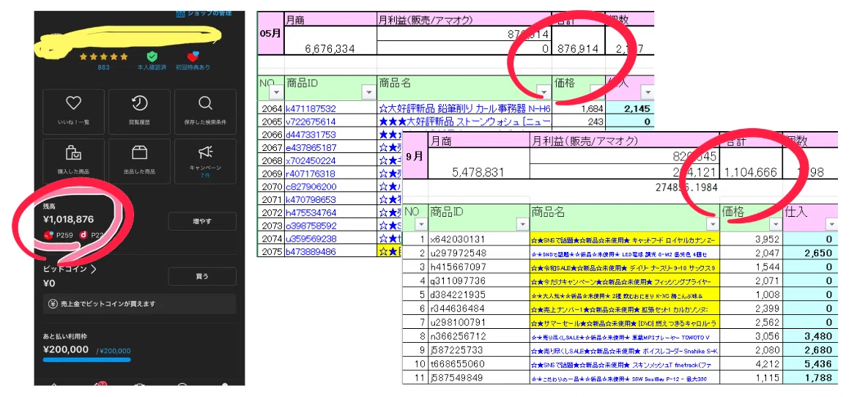The height and width of the screenshot is (397, 868).
Task: Select the 1,684 price cell in 05月 sheet
Action: 579,109
